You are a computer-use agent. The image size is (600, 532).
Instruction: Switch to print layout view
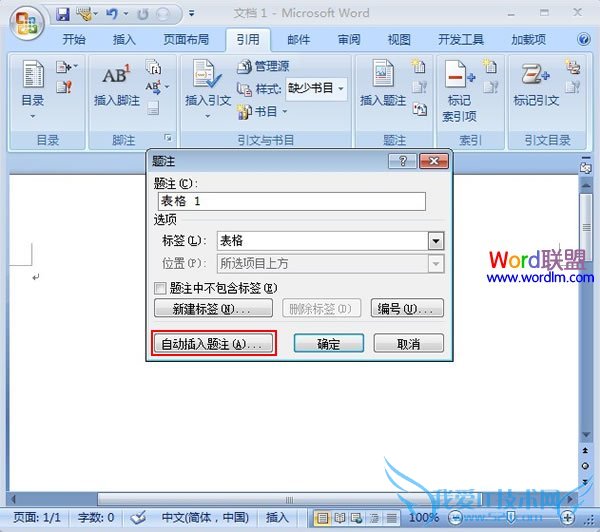323,518
